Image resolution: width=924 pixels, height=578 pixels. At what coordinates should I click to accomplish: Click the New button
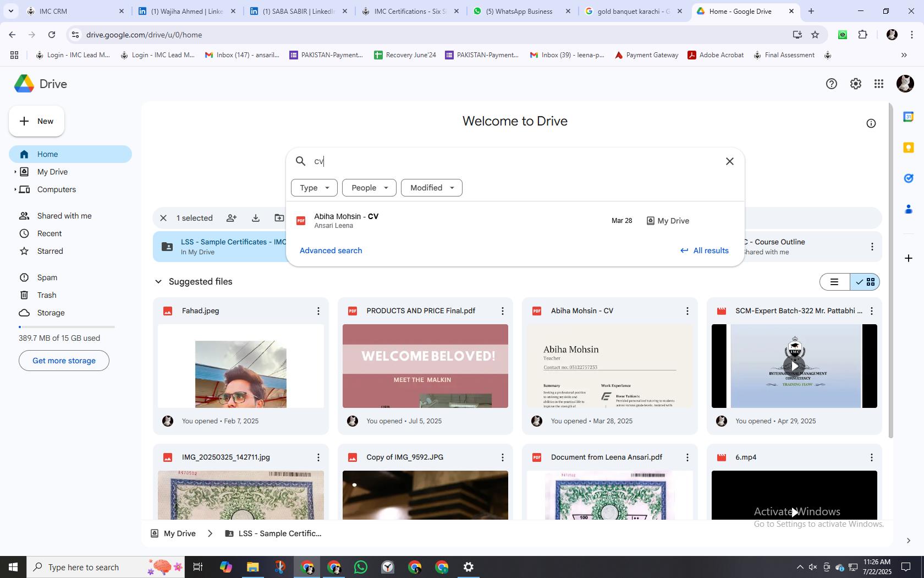pyautogui.click(x=36, y=121)
